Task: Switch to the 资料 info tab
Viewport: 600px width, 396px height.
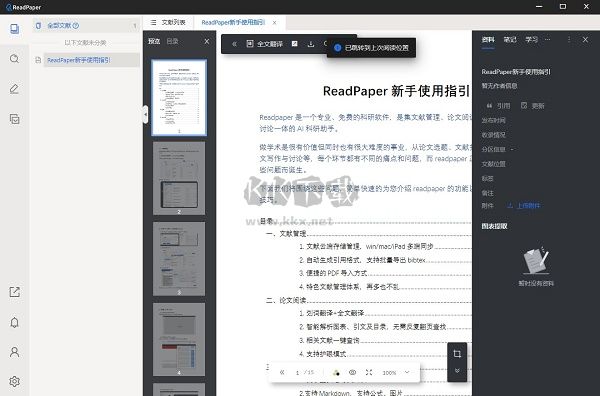Action: tap(488, 40)
